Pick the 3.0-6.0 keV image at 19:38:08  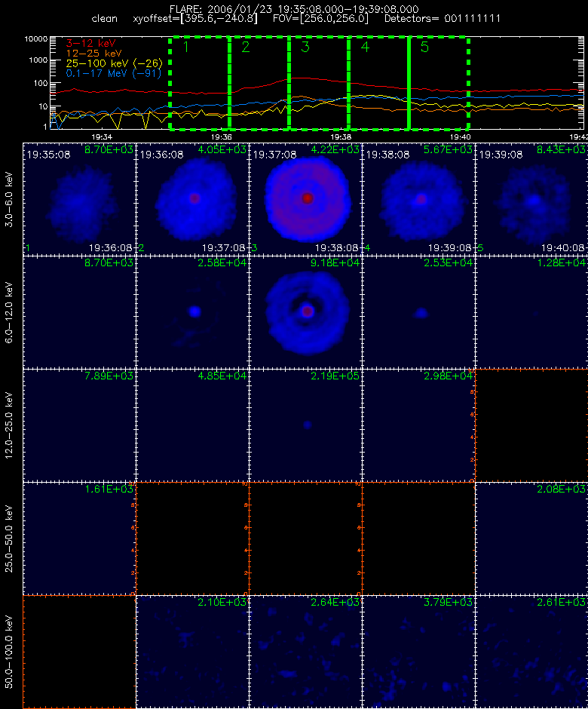click(418, 199)
